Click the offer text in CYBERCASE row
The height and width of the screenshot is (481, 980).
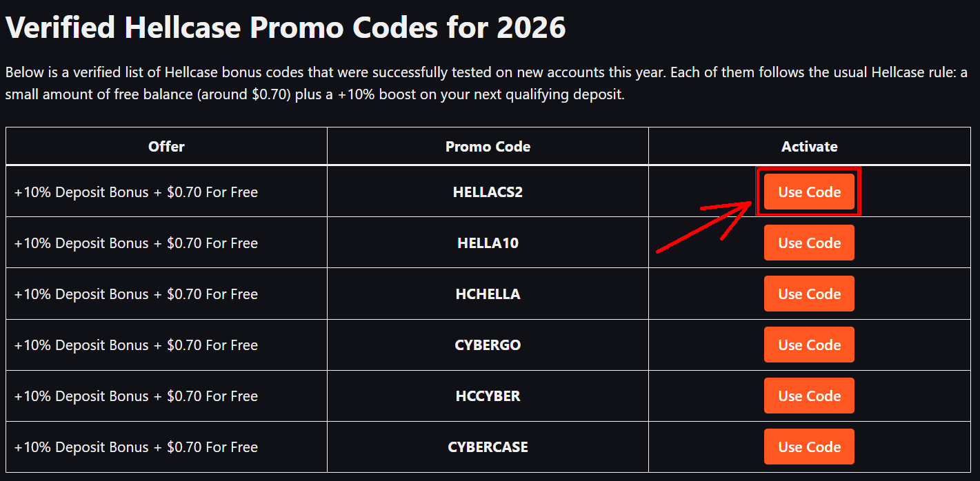click(136, 447)
